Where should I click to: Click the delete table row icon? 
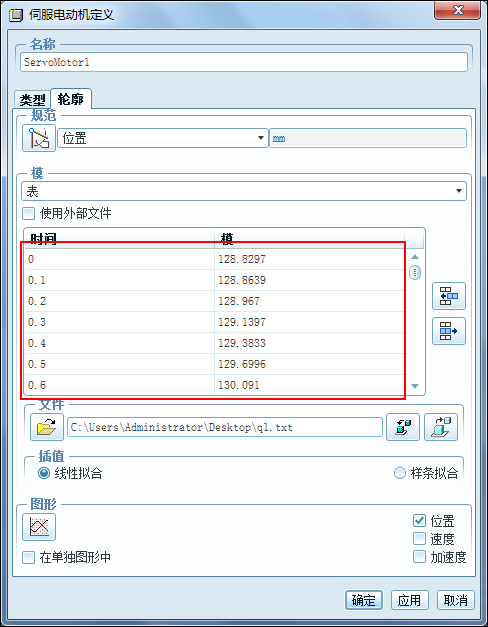[449, 331]
